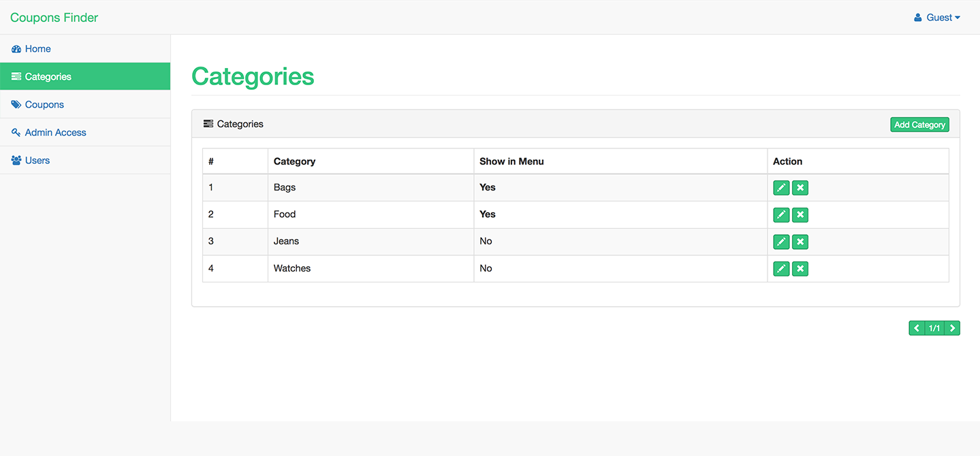Click the edit pencil for Jeans

tap(781, 242)
